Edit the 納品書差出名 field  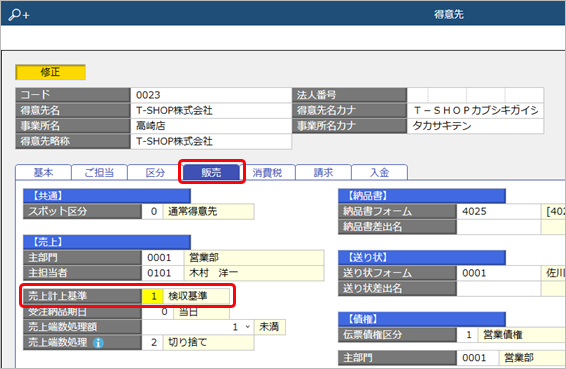(x=499, y=227)
